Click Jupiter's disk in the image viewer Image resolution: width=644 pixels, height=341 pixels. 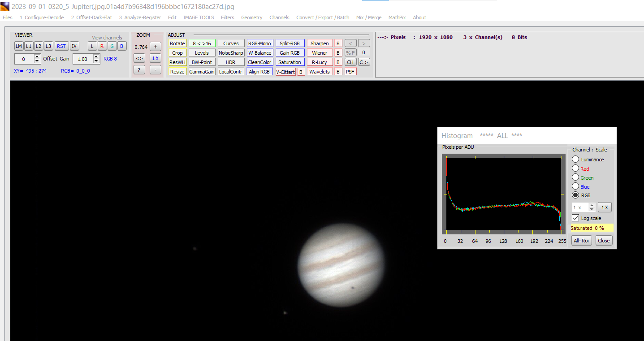tap(341, 265)
